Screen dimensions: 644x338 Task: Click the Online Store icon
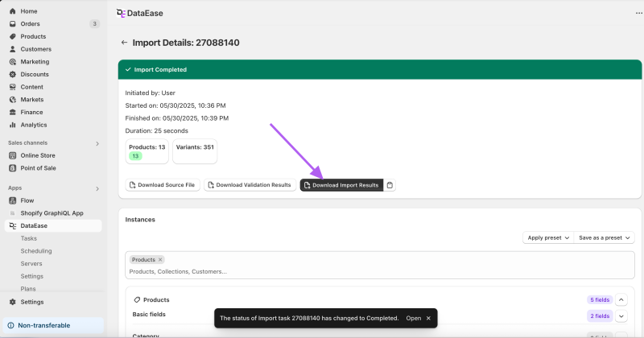[13, 155]
